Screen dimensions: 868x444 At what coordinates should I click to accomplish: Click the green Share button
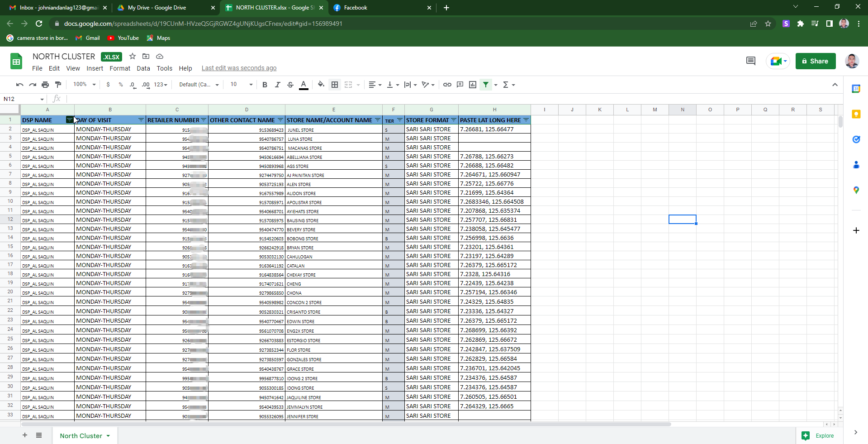(x=815, y=61)
